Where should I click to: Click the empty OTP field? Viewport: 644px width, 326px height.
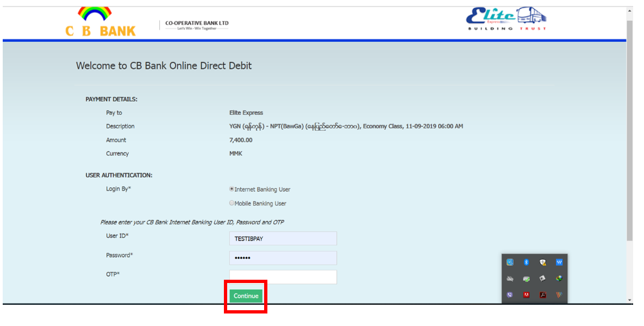click(283, 277)
